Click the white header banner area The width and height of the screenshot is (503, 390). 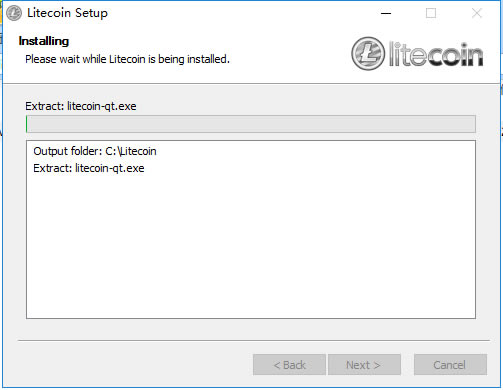point(251,55)
